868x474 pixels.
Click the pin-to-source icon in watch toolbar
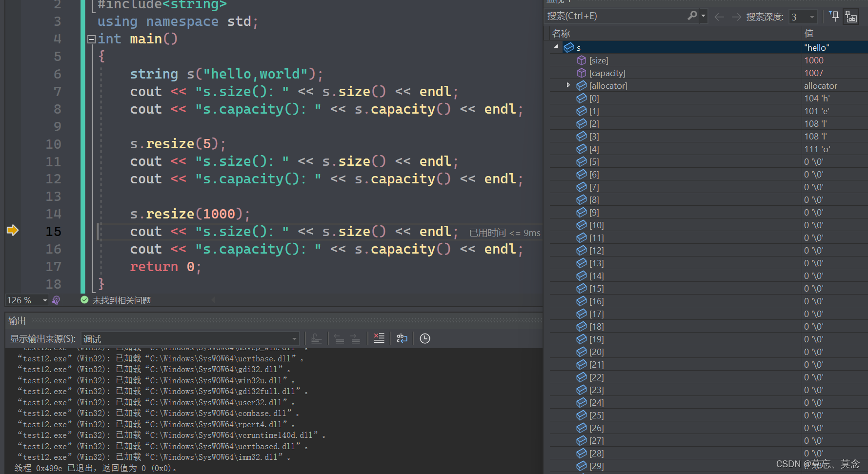[833, 16]
